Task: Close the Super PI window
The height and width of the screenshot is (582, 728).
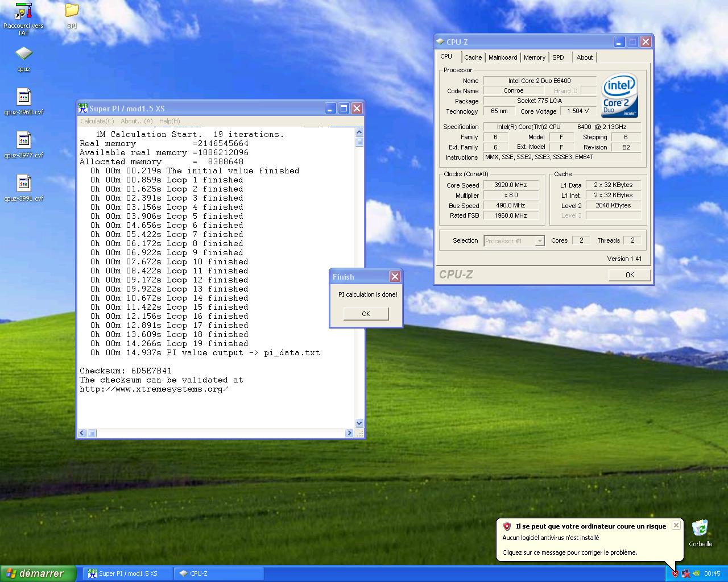Action: pos(357,108)
